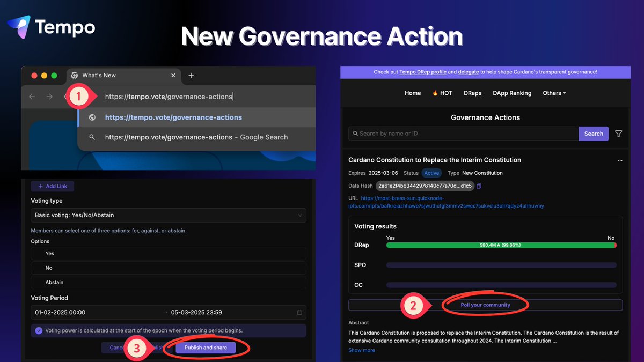Click the purple Search button
The image size is (644, 362).
pos(594,134)
